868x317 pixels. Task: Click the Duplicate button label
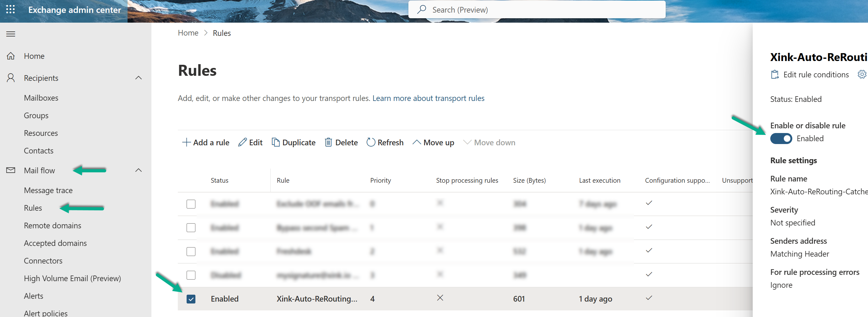coord(299,142)
